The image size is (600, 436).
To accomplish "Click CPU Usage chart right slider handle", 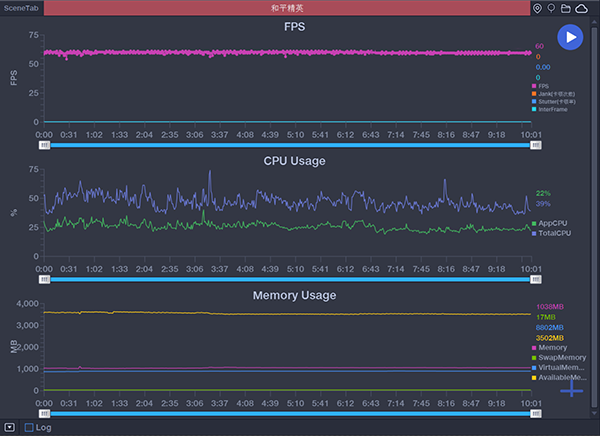I will [x=536, y=279].
